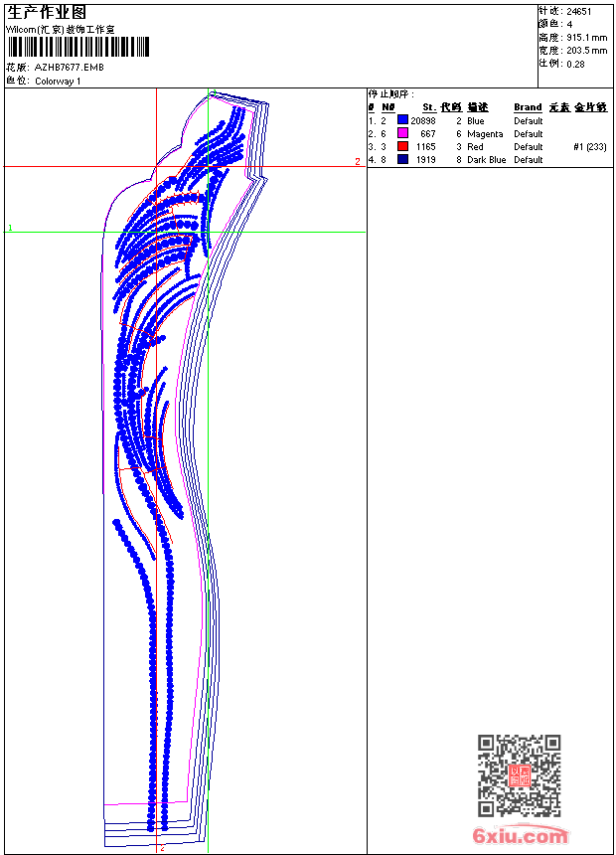Click the barcode under the Wilcom title

coord(77,47)
